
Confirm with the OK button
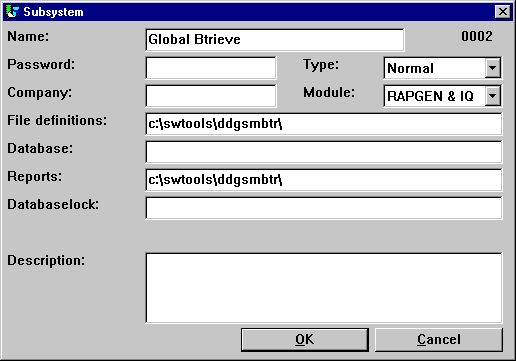pyautogui.click(x=305, y=340)
